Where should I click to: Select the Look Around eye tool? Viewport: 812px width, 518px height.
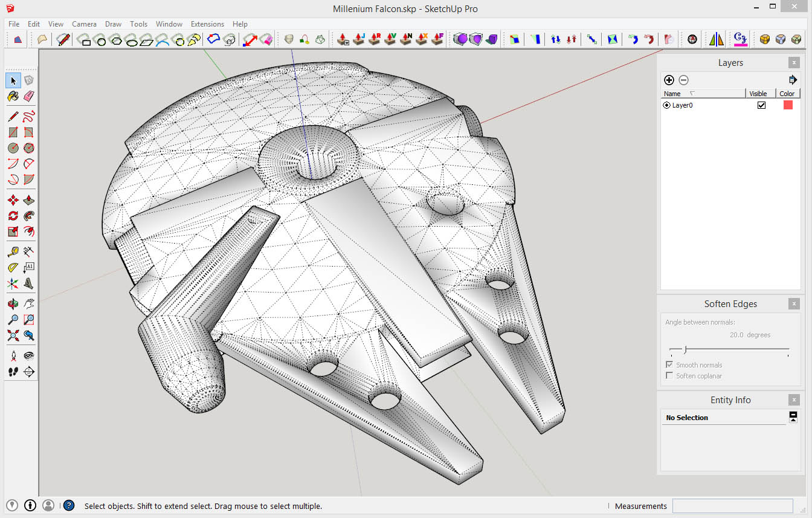click(x=29, y=356)
